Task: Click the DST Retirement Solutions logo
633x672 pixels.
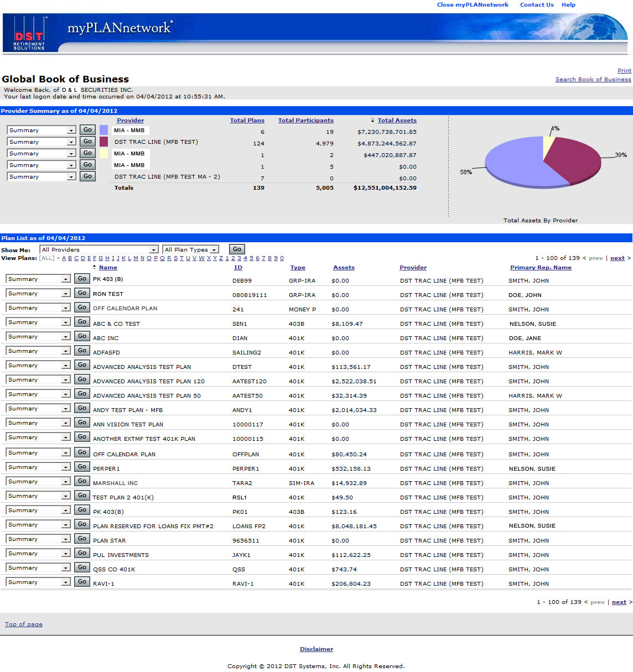Action: point(29,34)
